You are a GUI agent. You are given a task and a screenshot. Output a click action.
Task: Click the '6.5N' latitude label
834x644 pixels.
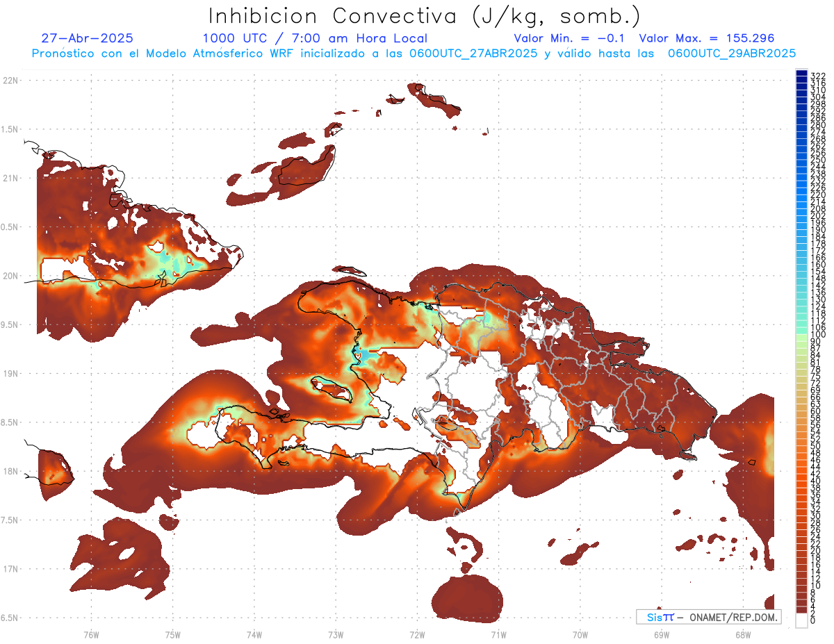(10, 618)
